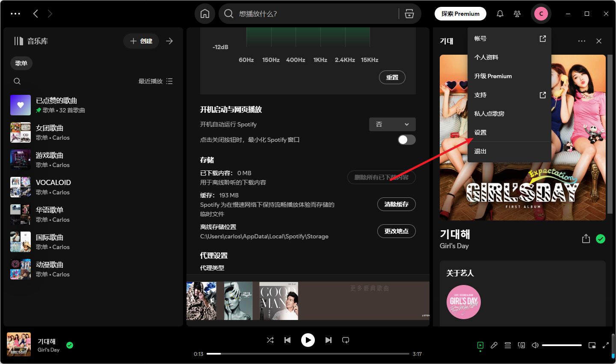Go forward with the right arrow
The height and width of the screenshot is (364, 616).
[50, 14]
